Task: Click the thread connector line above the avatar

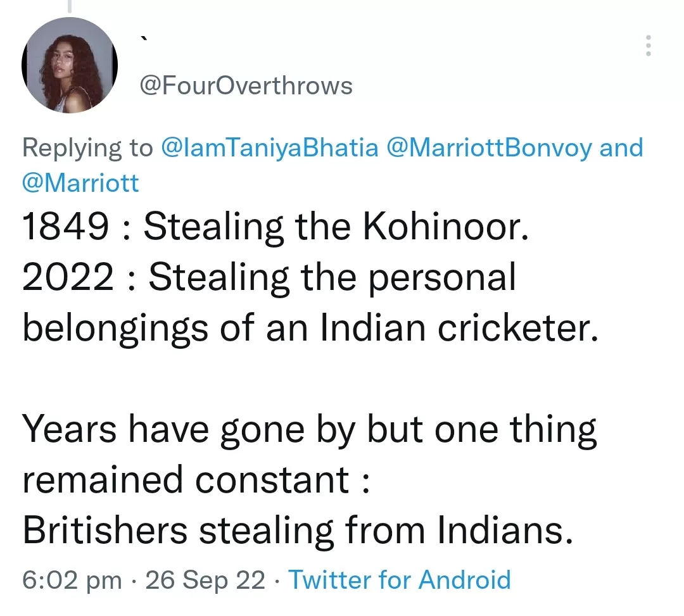Action: pos(68,6)
